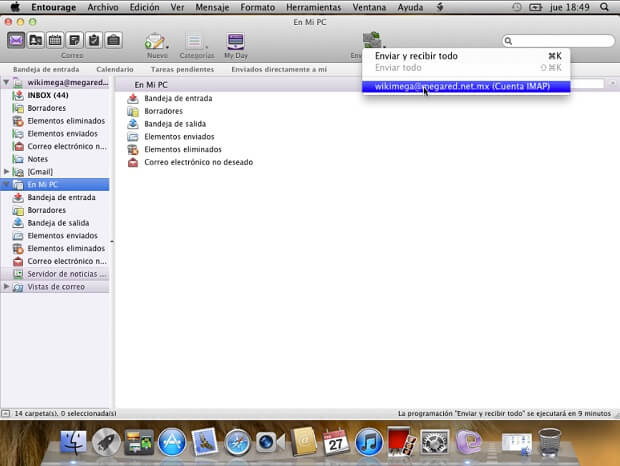
Task: Select Vistas de correo item
Action: pos(55,286)
